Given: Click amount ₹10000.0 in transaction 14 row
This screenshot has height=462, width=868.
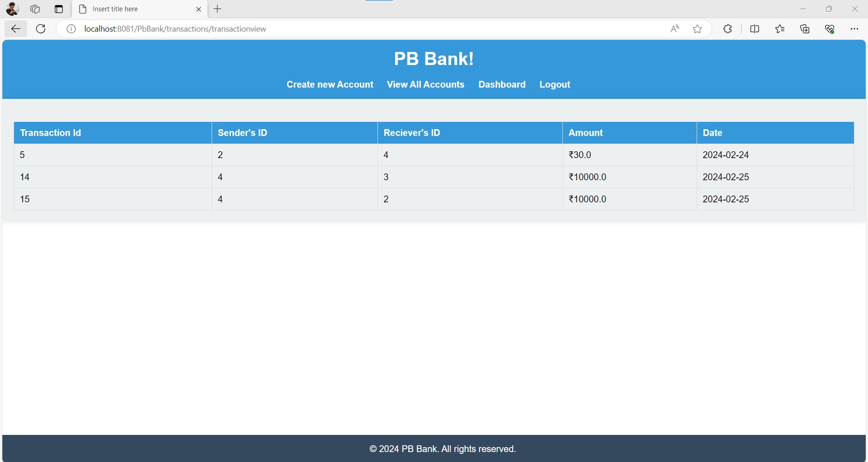Looking at the screenshot, I should point(630,177).
